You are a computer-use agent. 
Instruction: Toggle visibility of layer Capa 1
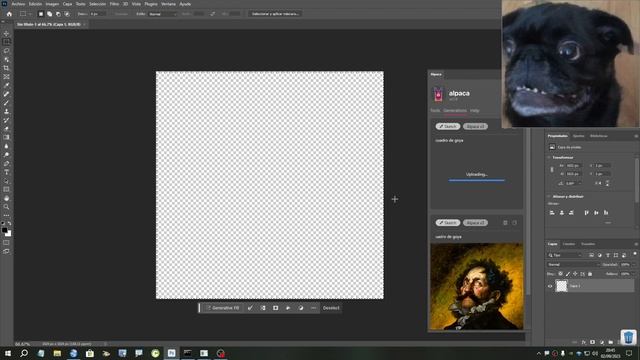pyautogui.click(x=550, y=286)
